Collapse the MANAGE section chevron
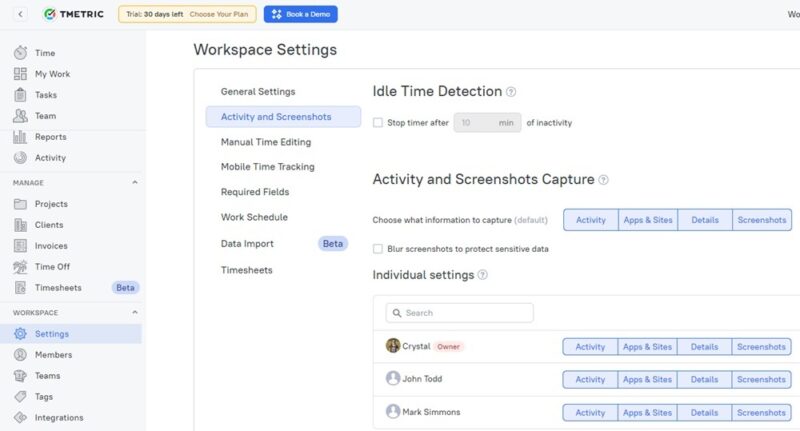 (135, 183)
